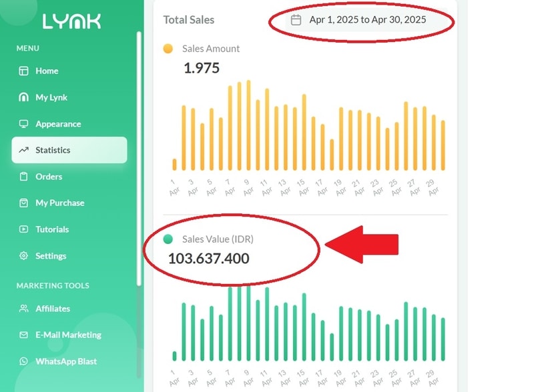Open the date range picker for April 2025

click(367, 20)
